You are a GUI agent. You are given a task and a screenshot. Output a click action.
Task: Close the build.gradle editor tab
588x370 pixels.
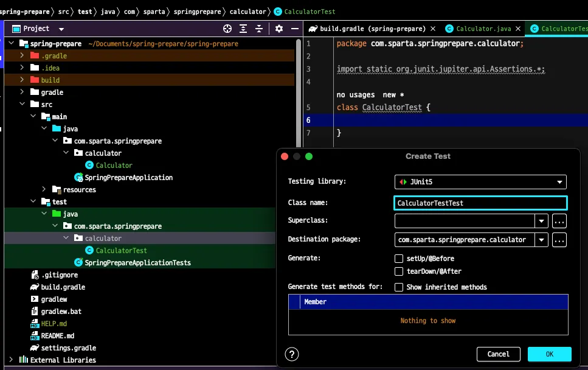pos(433,29)
